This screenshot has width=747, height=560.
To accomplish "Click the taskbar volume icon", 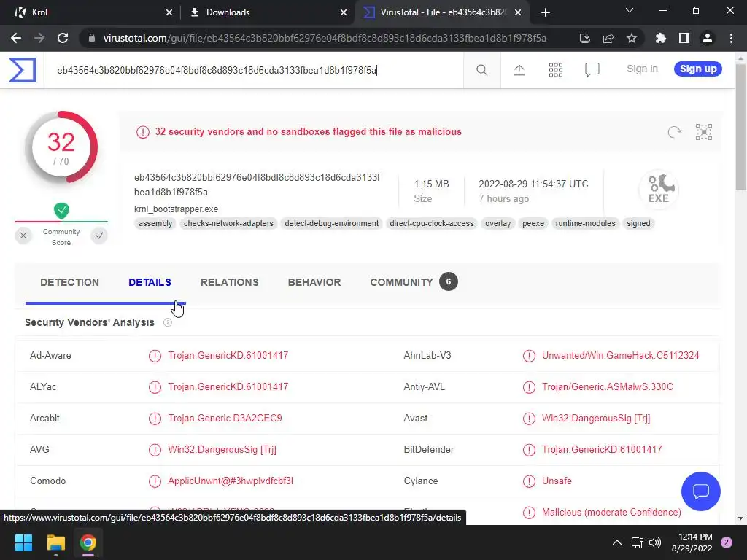I will (x=655, y=542).
